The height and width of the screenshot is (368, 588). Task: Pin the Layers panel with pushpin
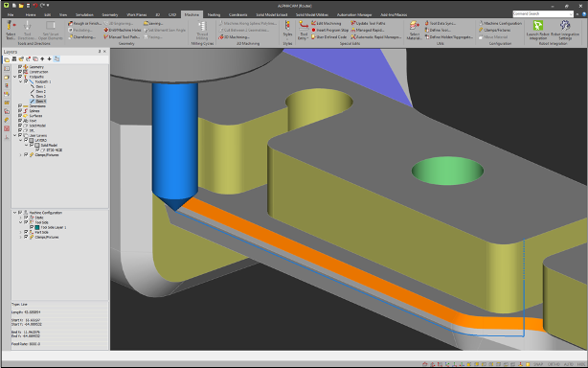100,52
